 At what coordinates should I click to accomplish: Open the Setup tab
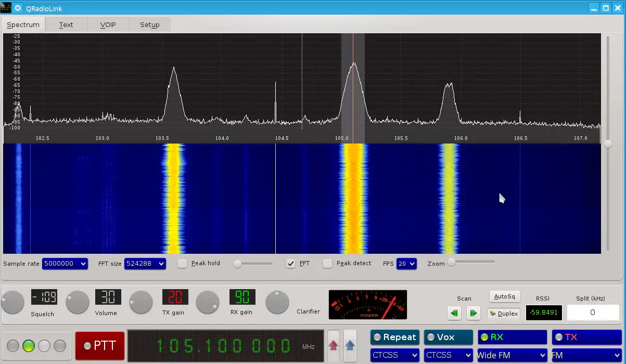[x=149, y=24]
